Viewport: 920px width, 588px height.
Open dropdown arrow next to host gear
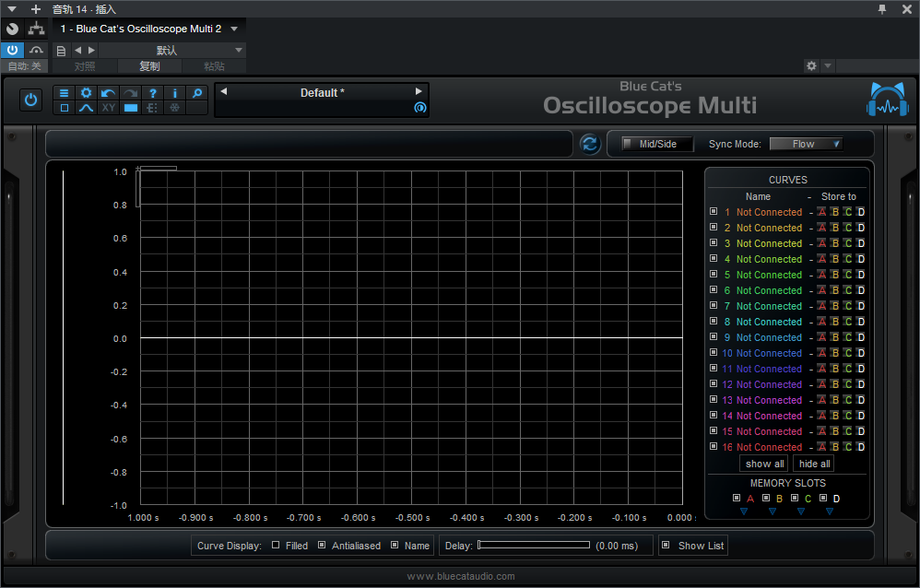828,65
